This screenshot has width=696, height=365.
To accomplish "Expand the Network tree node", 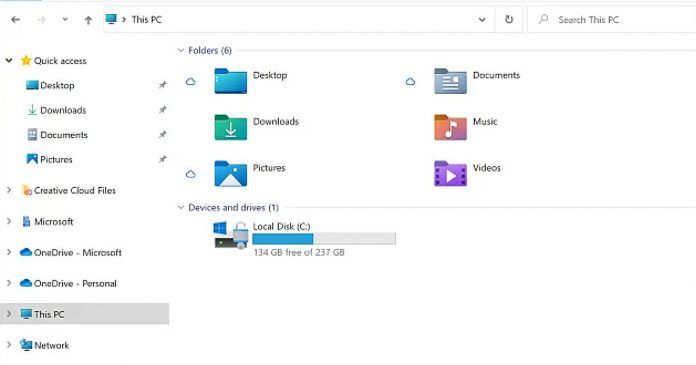I will click(x=9, y=345).
